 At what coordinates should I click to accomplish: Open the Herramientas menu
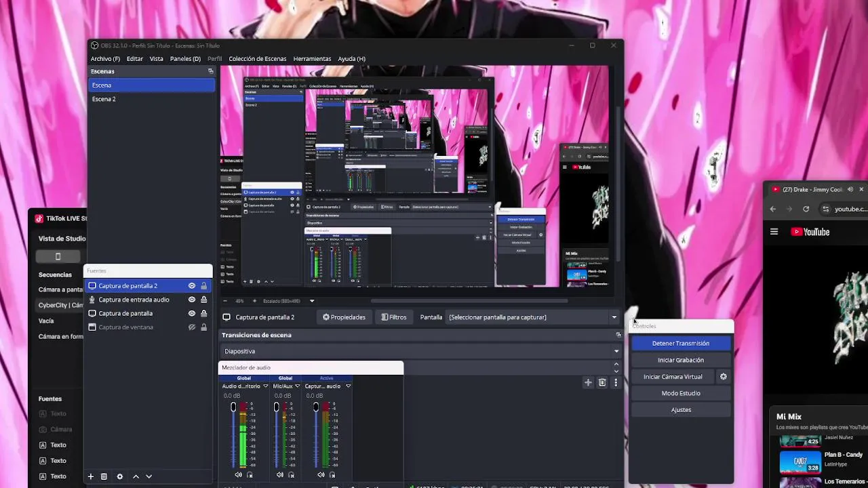(x=312, y=59)
